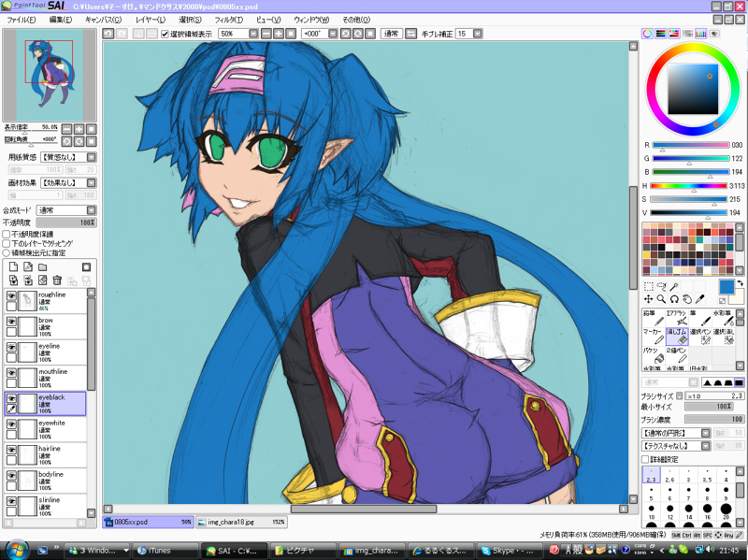Select the Airbrush (エアブラシ) tool
Screen dimensions: 748x560
click(x=676, y=318)
